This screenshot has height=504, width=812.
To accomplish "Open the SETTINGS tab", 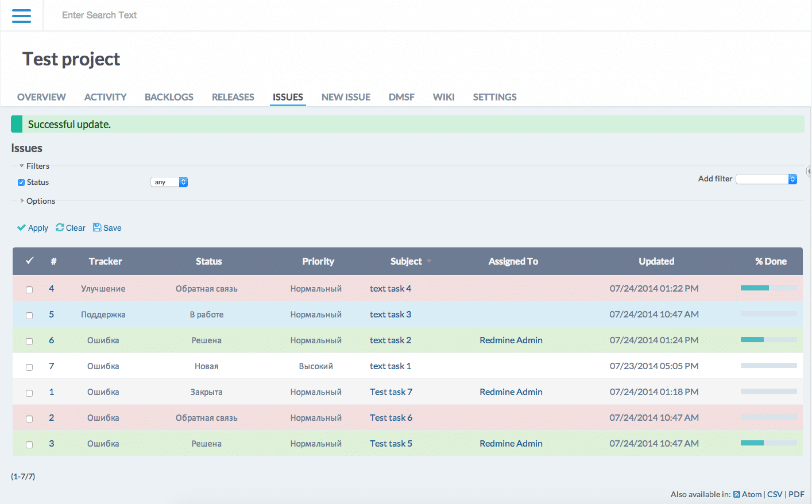I will (494, 96).
